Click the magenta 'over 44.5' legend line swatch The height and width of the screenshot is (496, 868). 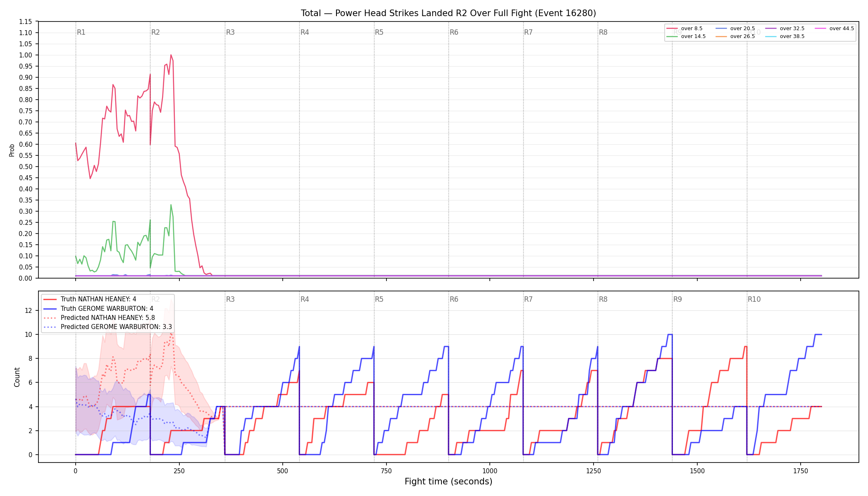[x=820, y=29]
